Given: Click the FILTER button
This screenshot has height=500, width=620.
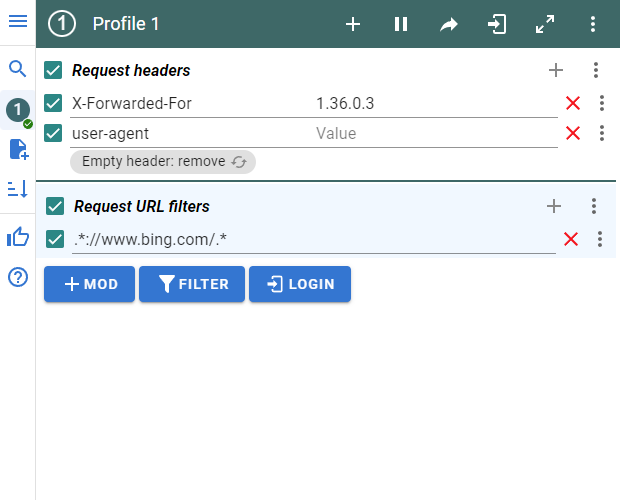Looking at the screenshot, I should coord(191,284).
